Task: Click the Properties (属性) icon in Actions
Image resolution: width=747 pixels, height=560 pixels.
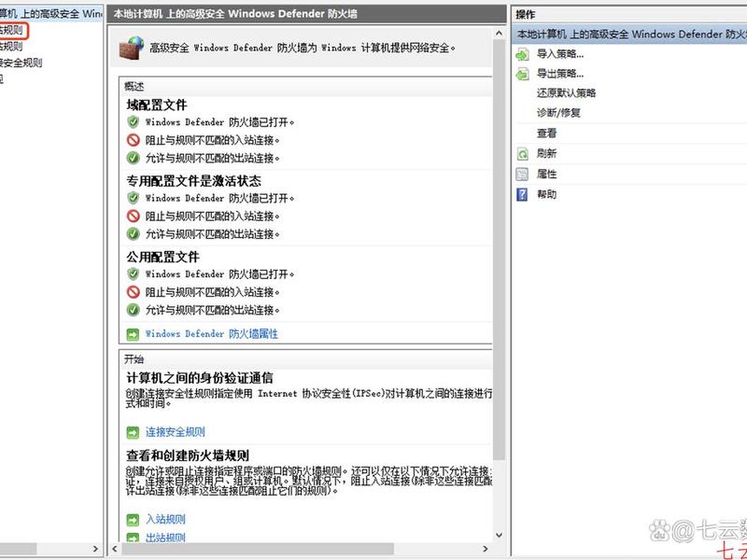Action: [x=523, y=175]
